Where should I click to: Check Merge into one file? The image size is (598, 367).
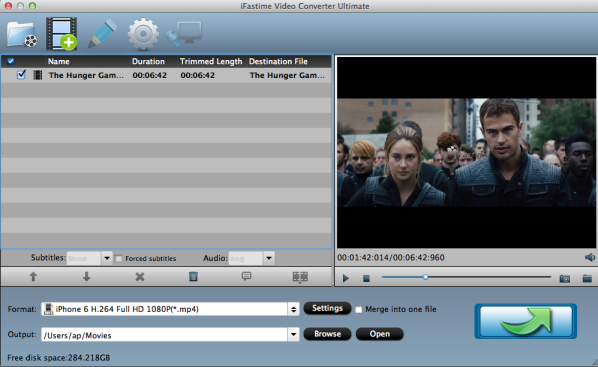(358, 309)
